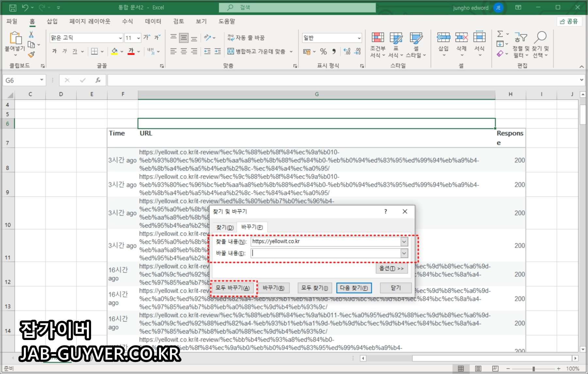Click the accounting currency format icon

point(307,51)
